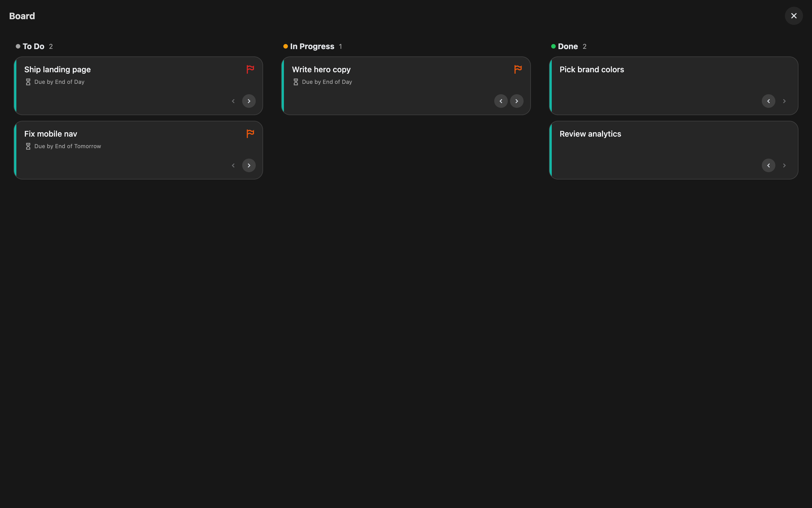812x508 pixels.
Task: Click the left arrow on Fix mobile nav
Action: [x=233, y=165]
